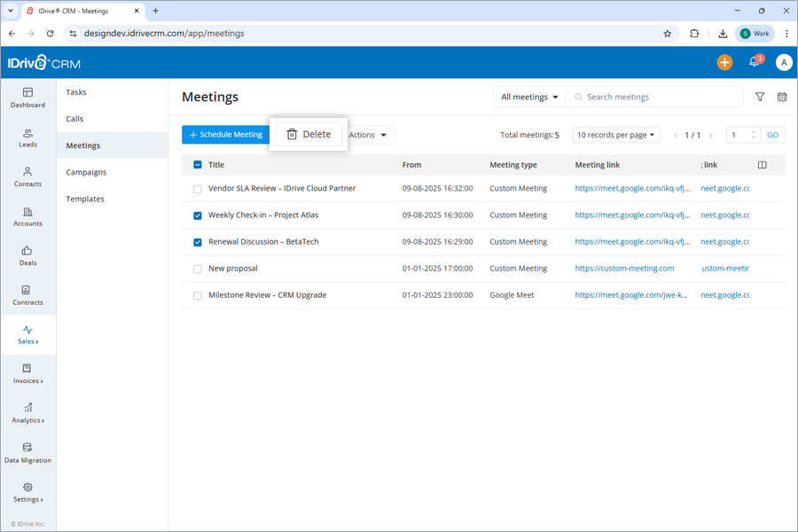Expand the Actions dropdown
Viewport: 798px width, 532px height.
point(369,134)
